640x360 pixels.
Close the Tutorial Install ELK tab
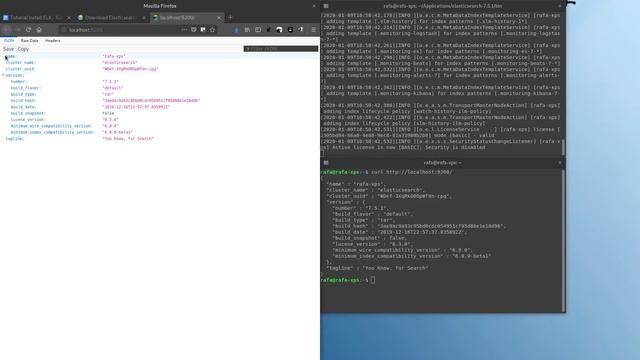[x=69, y=18]
